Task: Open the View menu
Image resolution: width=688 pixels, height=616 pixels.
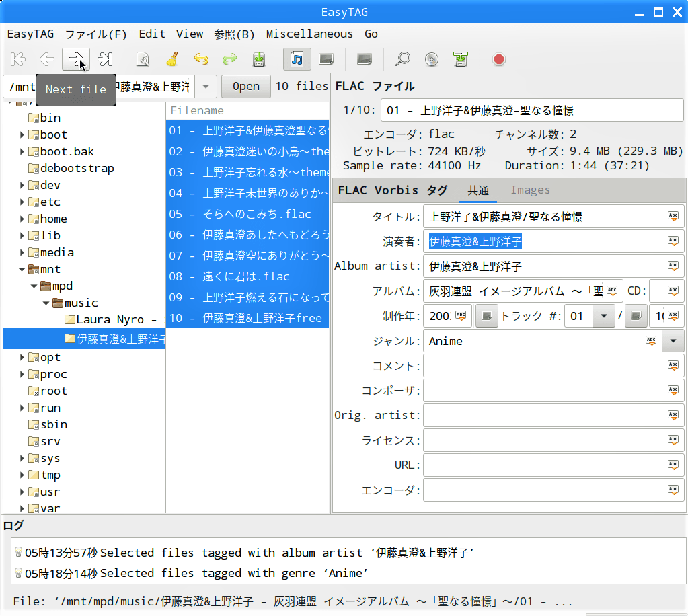Action: click(190, 34)
